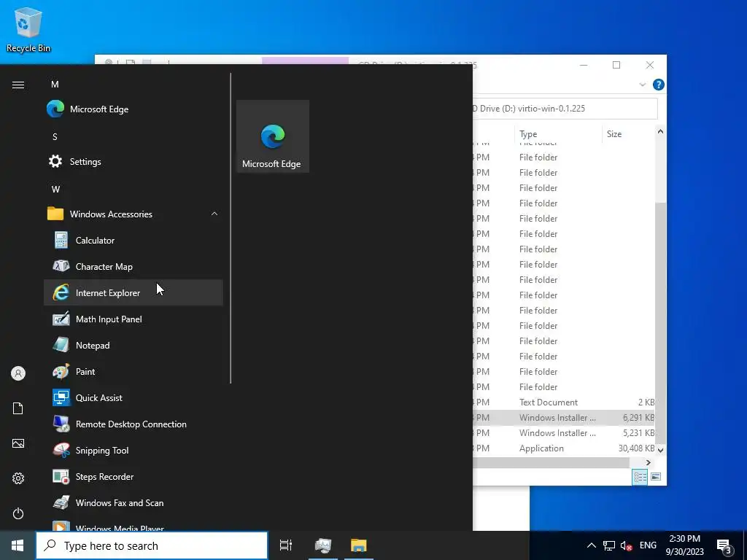Open the Calculator app
This screenshot has width=747, height=560.
[133, 240]
